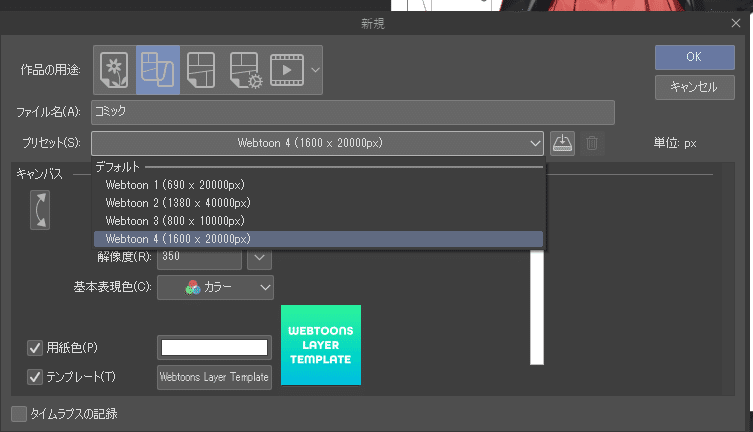Close the 新規 dialog
The height and width of the screenshot is (432, 753).
coord(736,23)
